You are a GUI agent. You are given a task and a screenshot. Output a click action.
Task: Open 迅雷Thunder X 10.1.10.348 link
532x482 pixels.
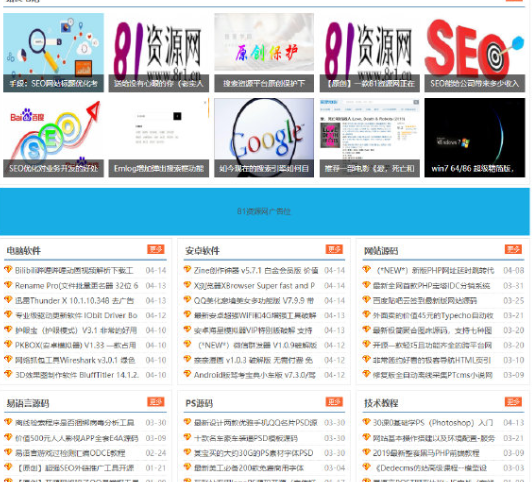point(75,301)
